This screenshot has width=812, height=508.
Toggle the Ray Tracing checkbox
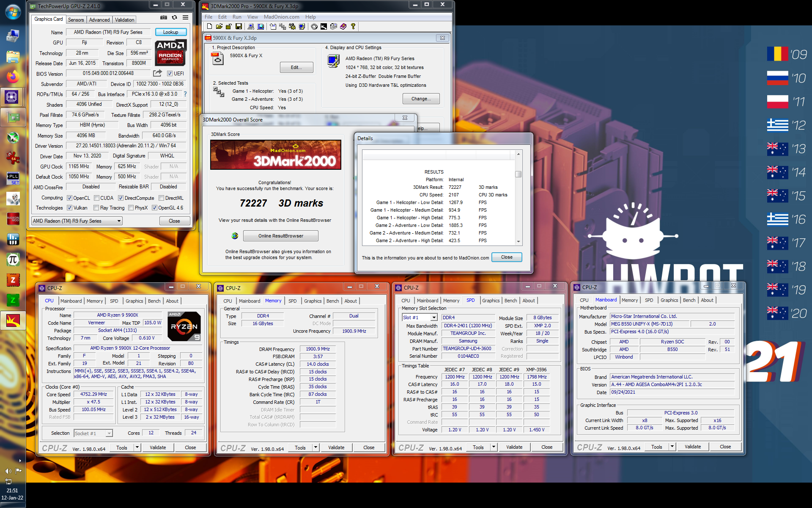96,208
